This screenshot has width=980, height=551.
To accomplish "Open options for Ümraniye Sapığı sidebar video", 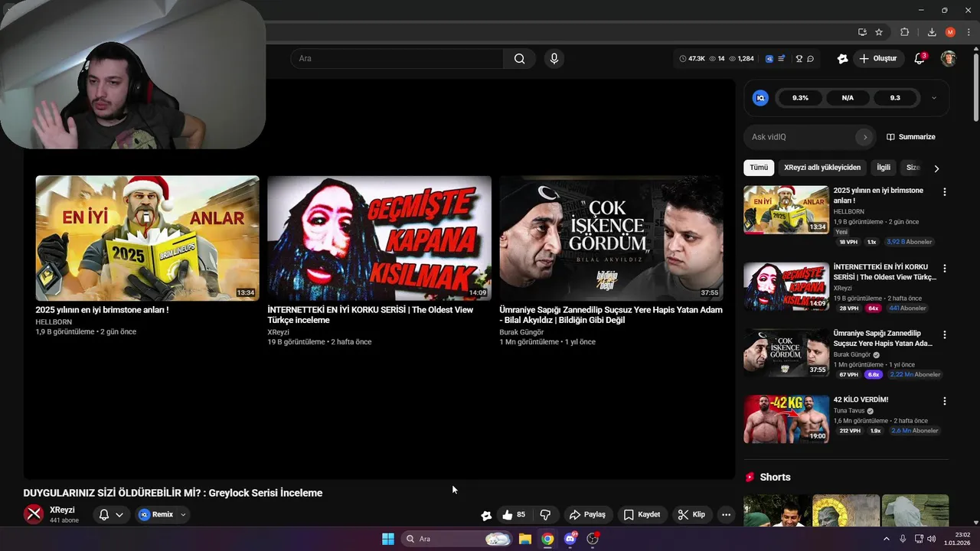I will tap(944, 335).
